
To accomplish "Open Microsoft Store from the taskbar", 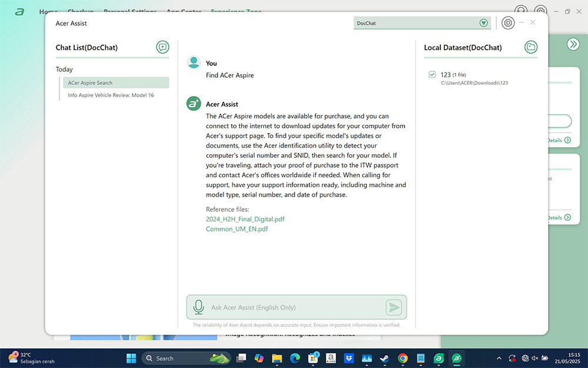I will (313, 358).
